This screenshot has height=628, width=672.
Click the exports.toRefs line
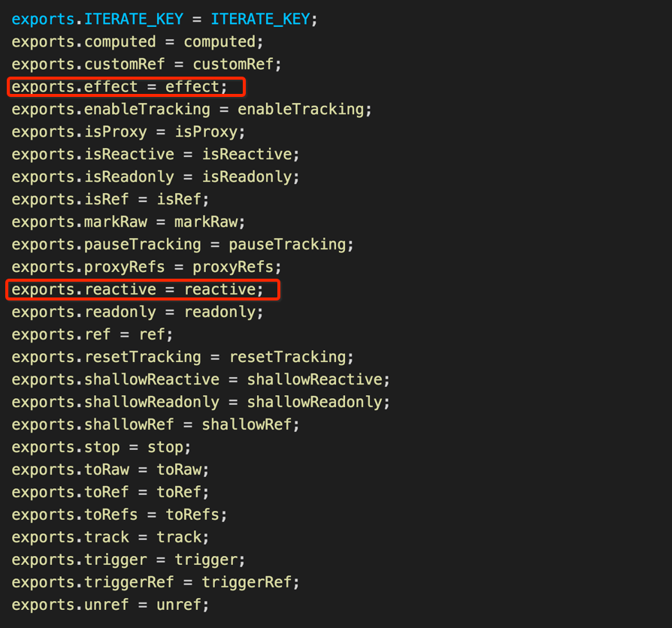120,515
